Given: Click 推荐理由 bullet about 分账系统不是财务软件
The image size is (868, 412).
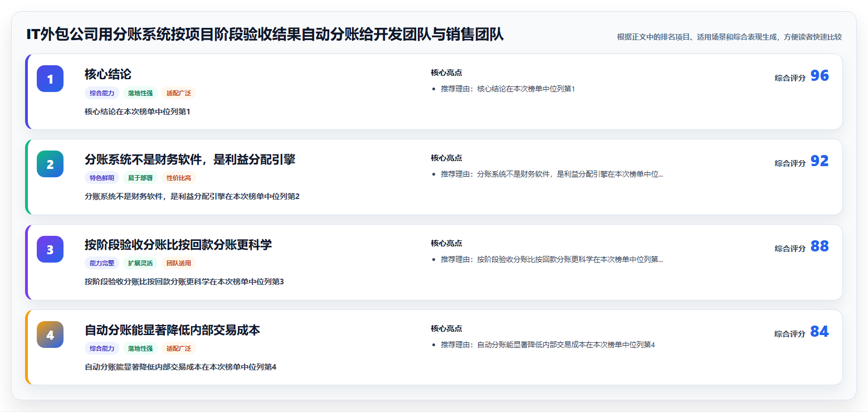Looking at the screenshot, I should pos(552,174).
